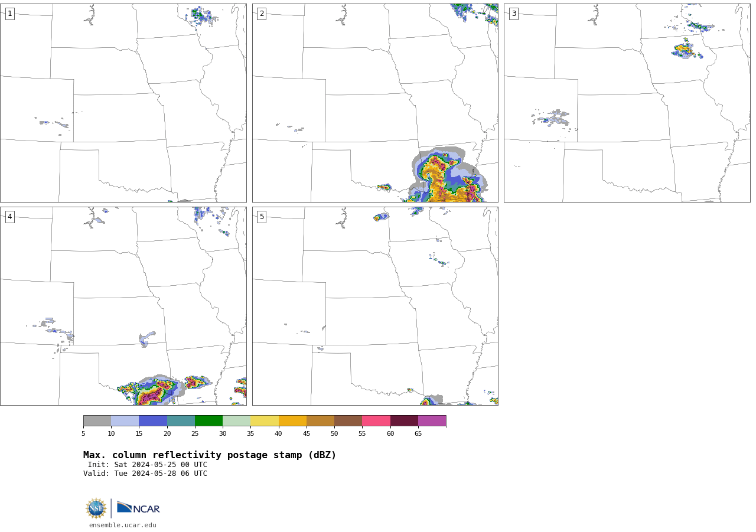Click the ensemble.ucar.edu text
Image resolution: width=756 pixels, height=532 pixels.
click(123, 525)
